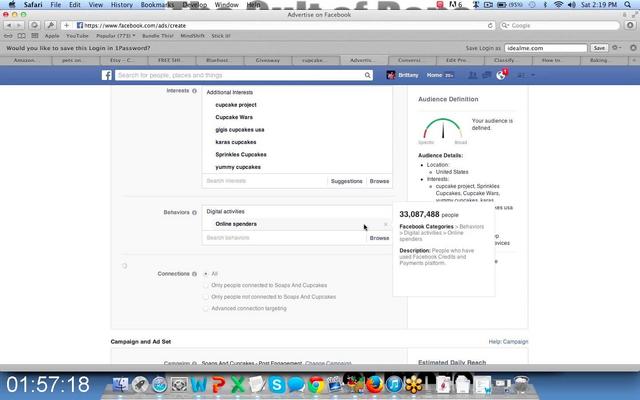The height and width of the screenshot is (400, 640).
Task: Switch to the Giveaway tab
Action: (x=268, y=60)
